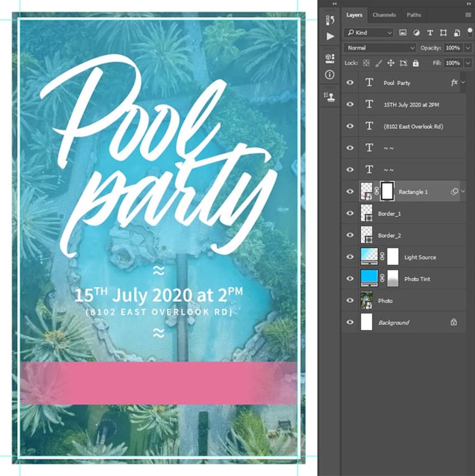Hide the Border_1 layer
The height and width of the screenshot is (476, 475).
click(x=350, y=214)
